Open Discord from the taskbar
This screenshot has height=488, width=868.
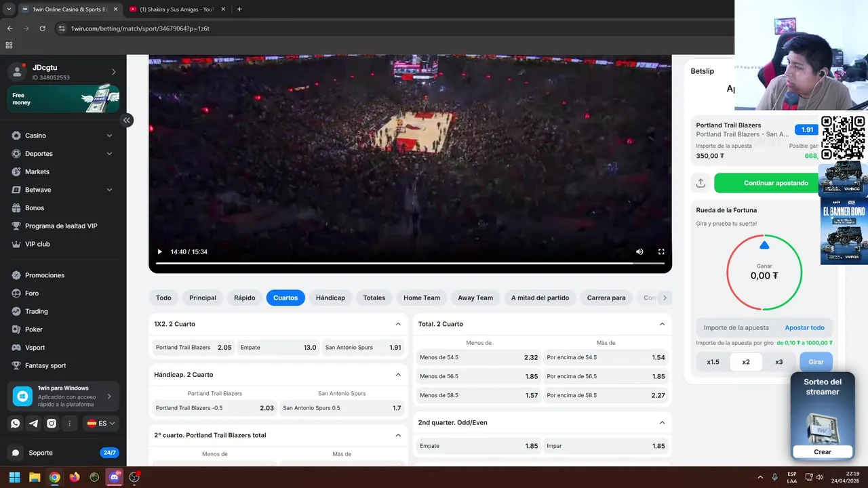[x=115, y=477]
